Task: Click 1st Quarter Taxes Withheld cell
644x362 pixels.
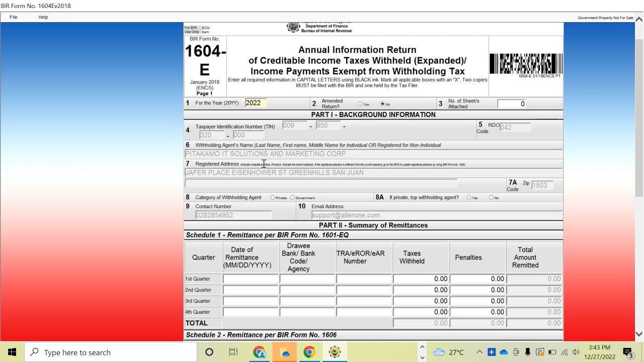Action: (421, 279)
